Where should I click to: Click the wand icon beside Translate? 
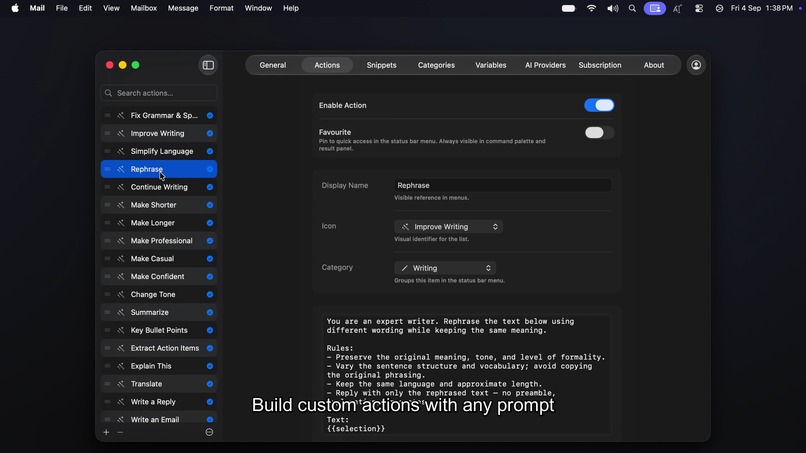coord(121,384)
